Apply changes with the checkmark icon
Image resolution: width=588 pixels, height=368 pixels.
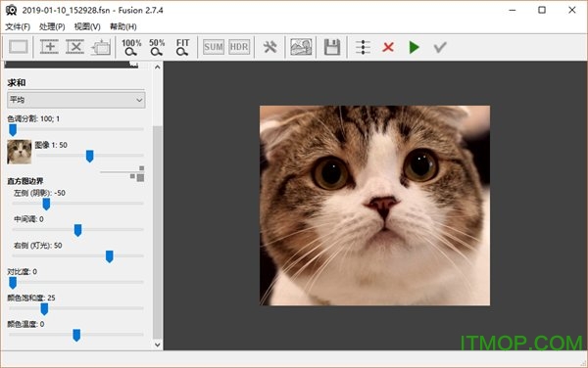click(x=440, y=47)
